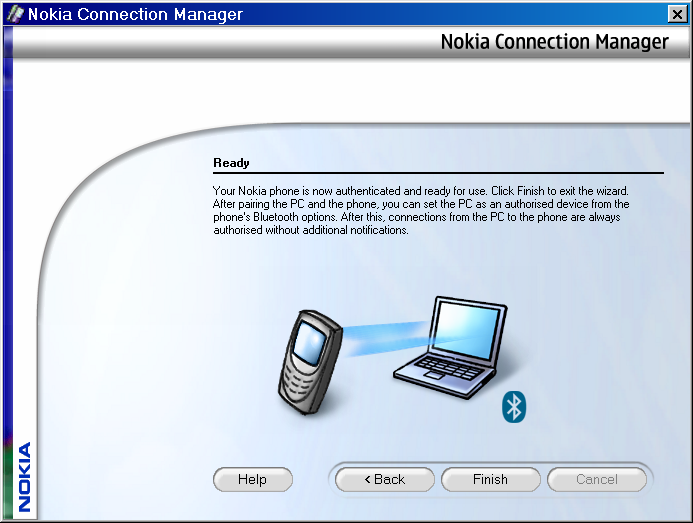This screenshot has height=523, width=693.
Task: Click the laptop computer illustration
Action: (451, 347)
